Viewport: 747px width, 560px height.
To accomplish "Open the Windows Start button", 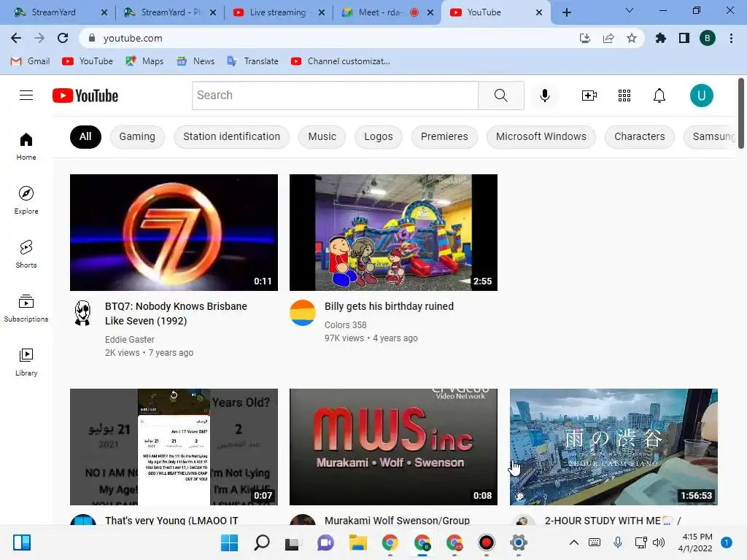I will [x=229, y=542].
